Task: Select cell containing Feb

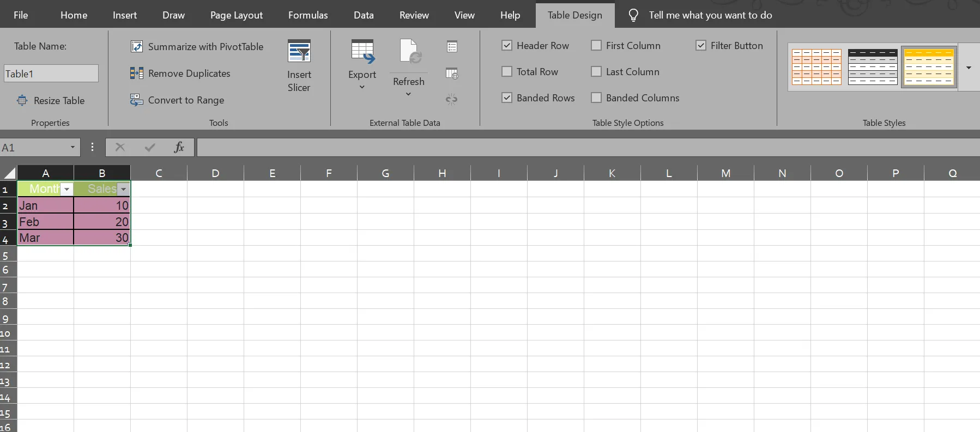Action: pyautogui.click(x=46, y=222)
